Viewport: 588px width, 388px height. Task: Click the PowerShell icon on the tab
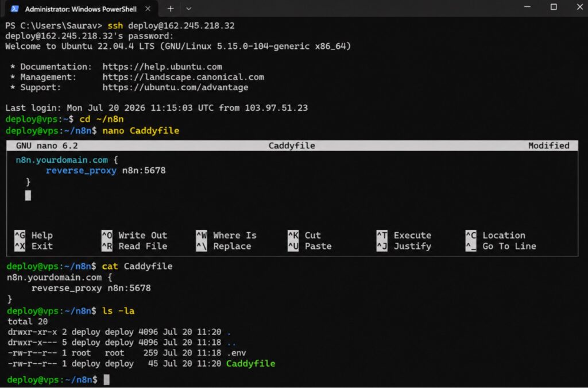tap(14, 9)
